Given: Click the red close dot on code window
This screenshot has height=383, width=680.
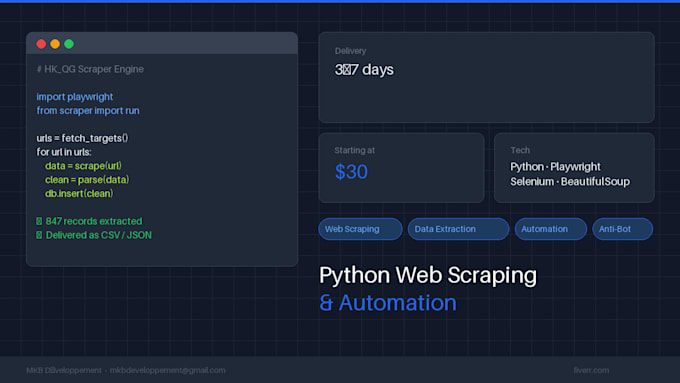Looking at the screenshot, I should click(41, 44).
